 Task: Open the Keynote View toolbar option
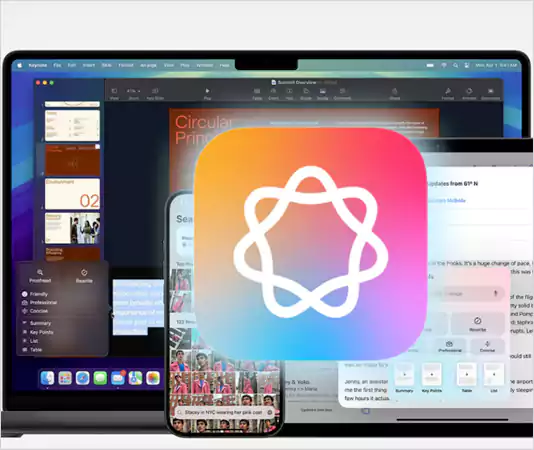coord(114,94)
